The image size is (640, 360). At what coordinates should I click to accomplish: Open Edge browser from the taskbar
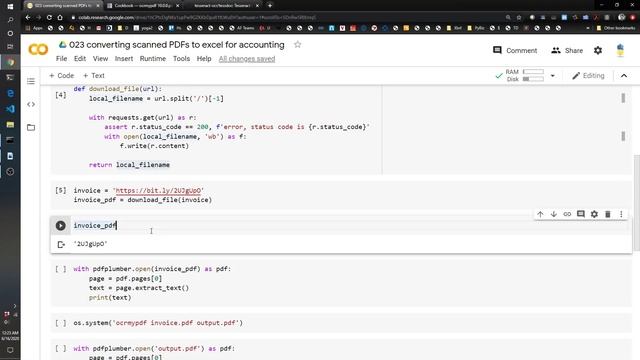pyautogui.click(x=10, y=93)
